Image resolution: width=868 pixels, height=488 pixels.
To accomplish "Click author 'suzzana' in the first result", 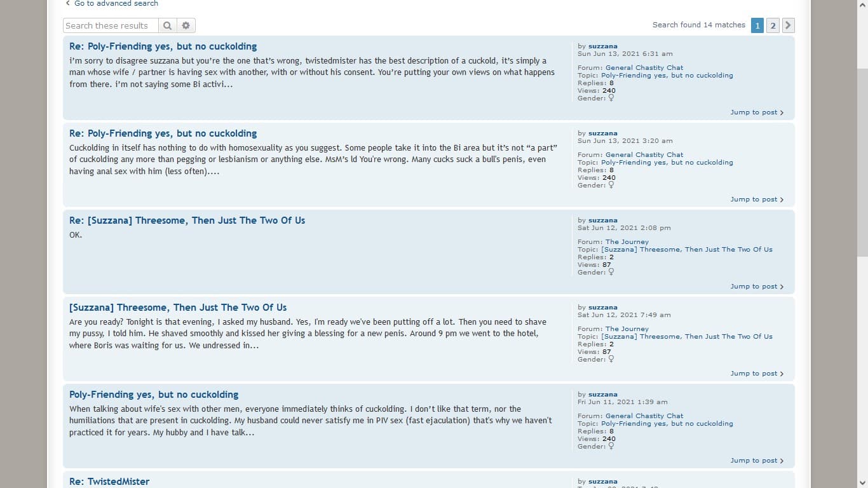I will coord(602,46).
